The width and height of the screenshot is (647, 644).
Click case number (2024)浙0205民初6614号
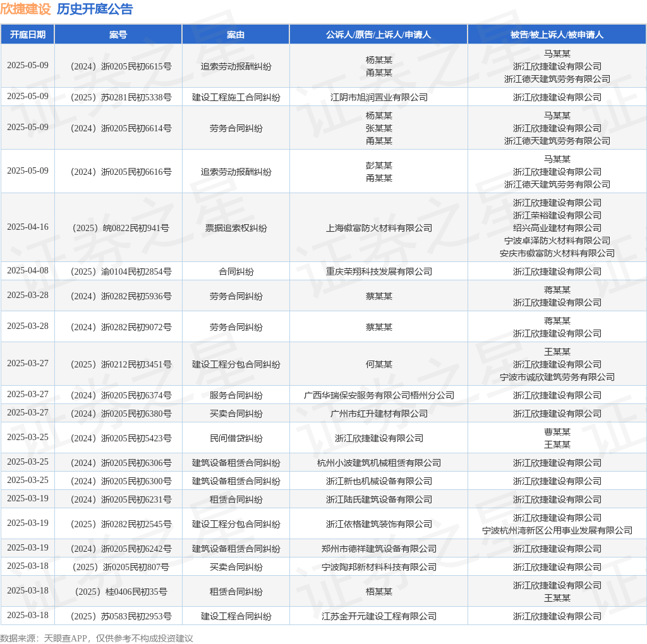point(121,128)
